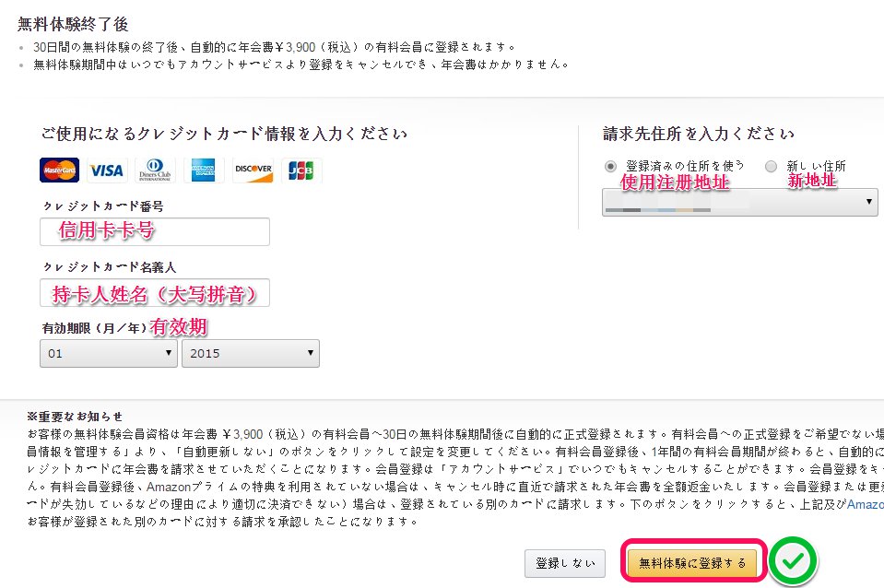The image size is (884, 588).
Task: Click the 無料体験終了後 heading
Action: coord(74,24)
